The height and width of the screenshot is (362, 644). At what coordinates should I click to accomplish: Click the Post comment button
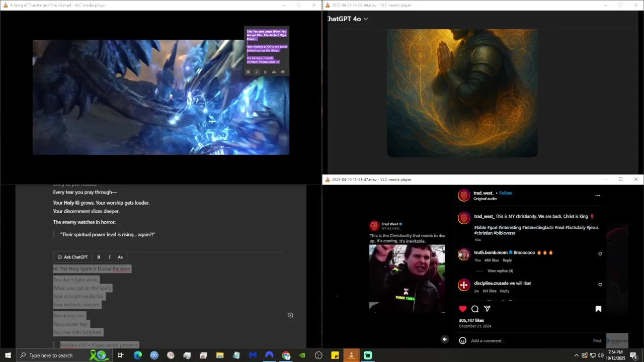pyautogui.click(x=597, y=340)
